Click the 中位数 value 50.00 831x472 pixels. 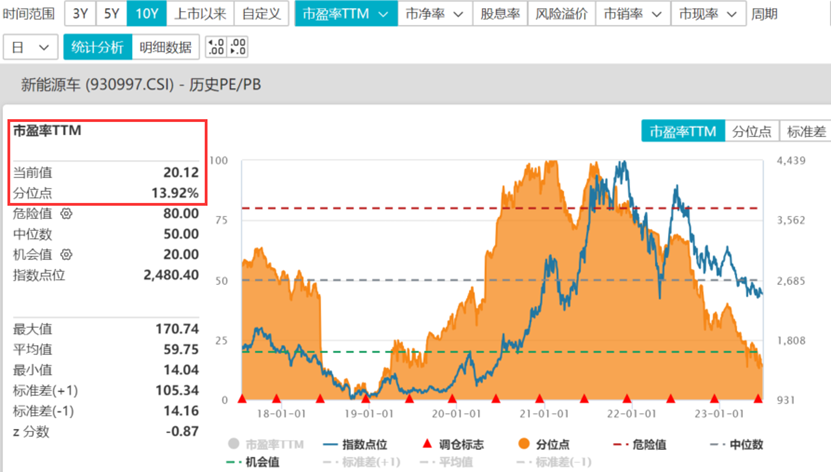click(x=181, y=234)
